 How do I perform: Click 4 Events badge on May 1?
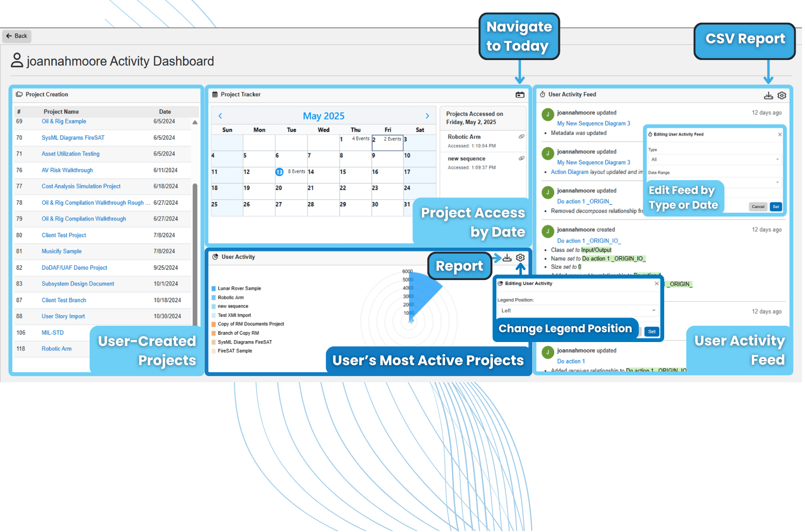[x=361, y=139]
